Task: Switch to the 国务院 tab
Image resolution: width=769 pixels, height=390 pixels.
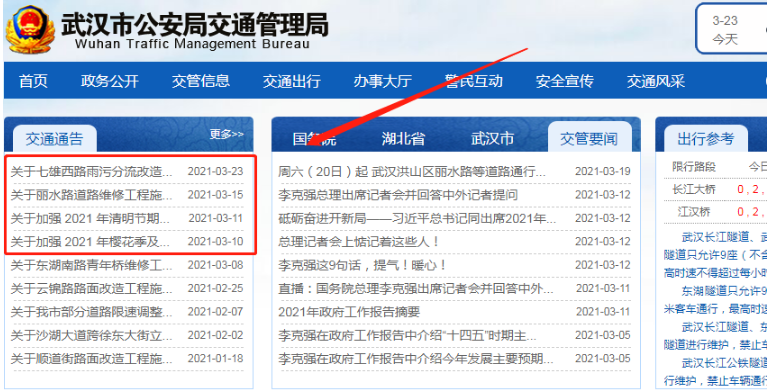Action: tap(314, 139)
